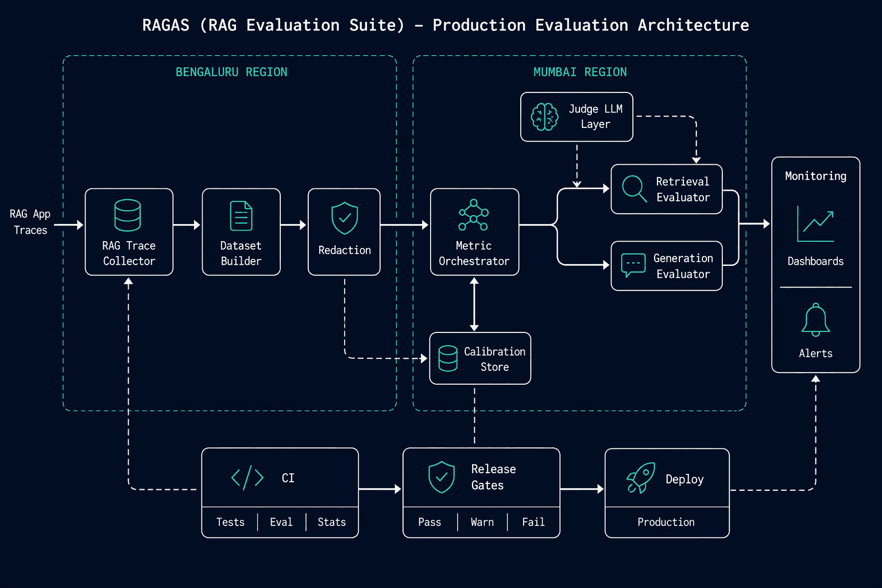
Task: Click the Release Gates shield checkmark icon
Action: (x=442, y=477)
